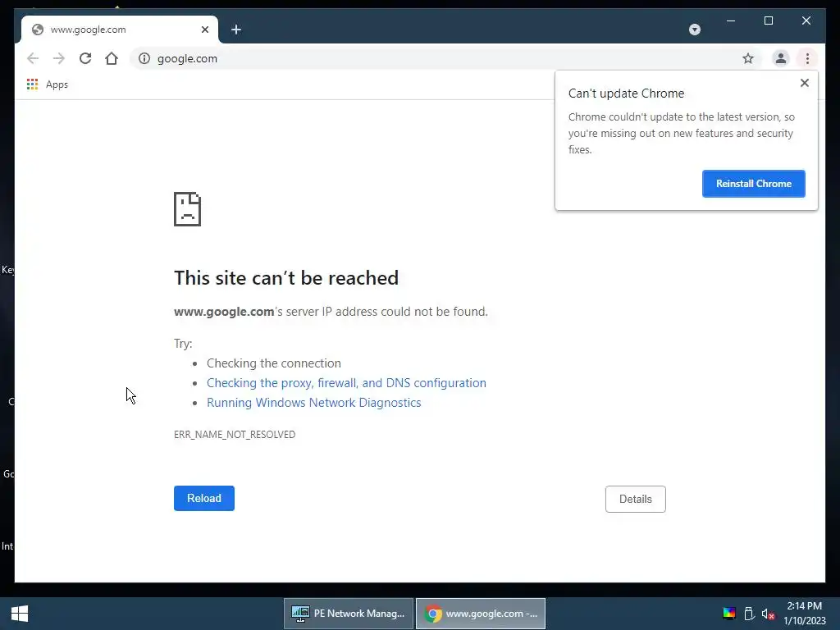Bookmark this page with the star icon
840x630 pixels.
pyautogui.click(x=748, y=58)
